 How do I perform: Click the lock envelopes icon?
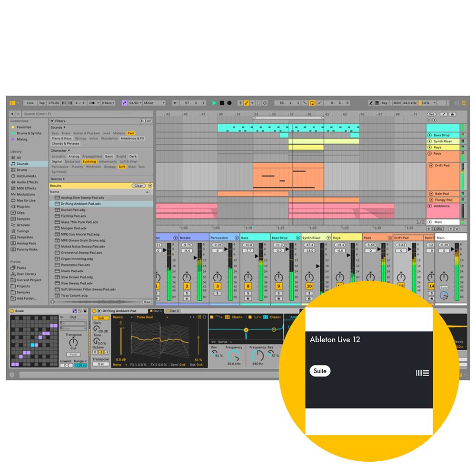pyautogui.click(x=452, y=114)
